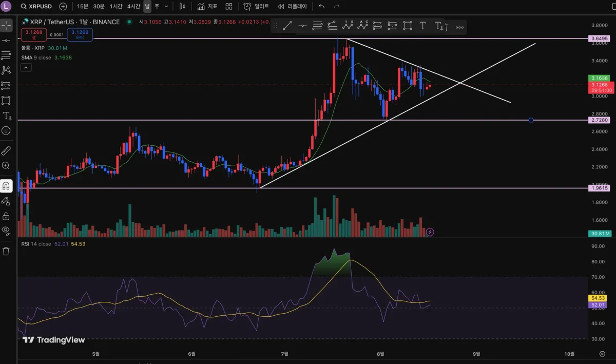Remove drawings with the trash icon

[x=6, y=251]
